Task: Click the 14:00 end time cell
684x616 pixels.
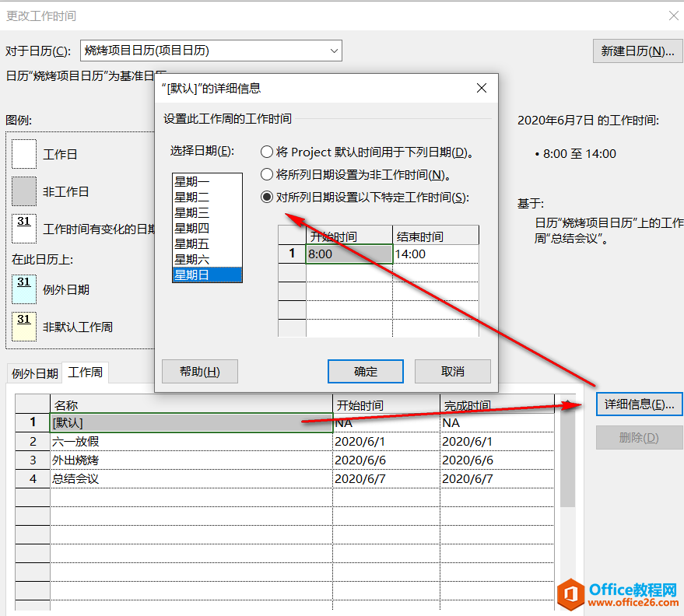Action: pyautogui.click(x=435, y=254)
